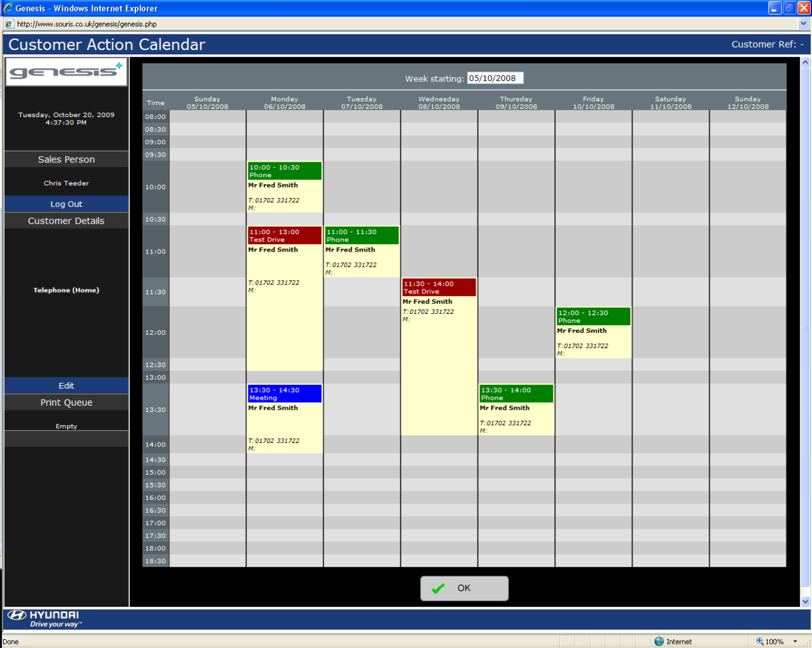Click the Done status bar text
812x648 pixels.
coord(11,642)
